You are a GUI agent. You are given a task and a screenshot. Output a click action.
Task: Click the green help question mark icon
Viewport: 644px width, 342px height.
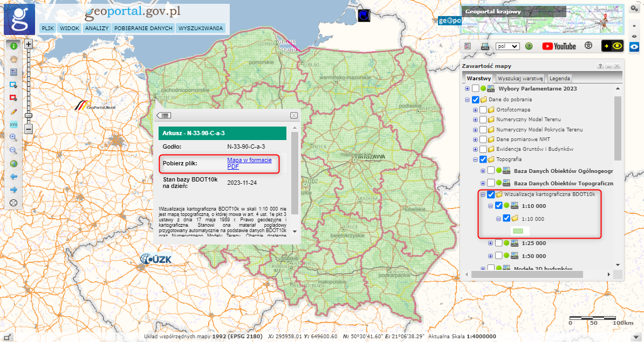(x=529, y=46)
